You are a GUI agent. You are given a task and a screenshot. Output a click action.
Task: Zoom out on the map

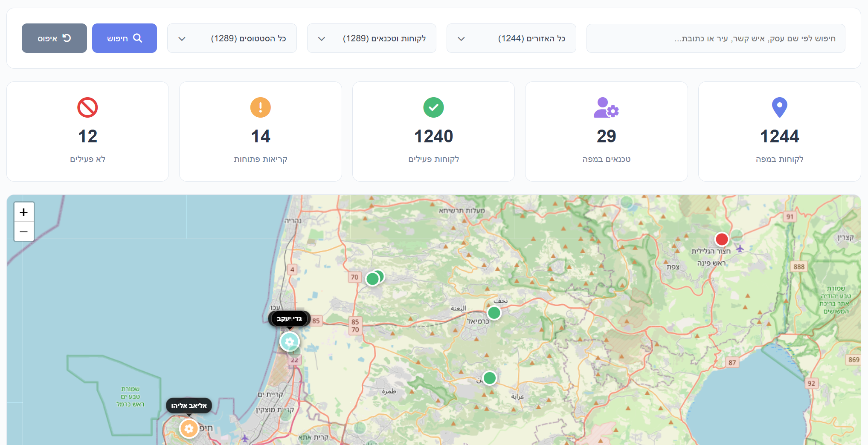(24, 231)
